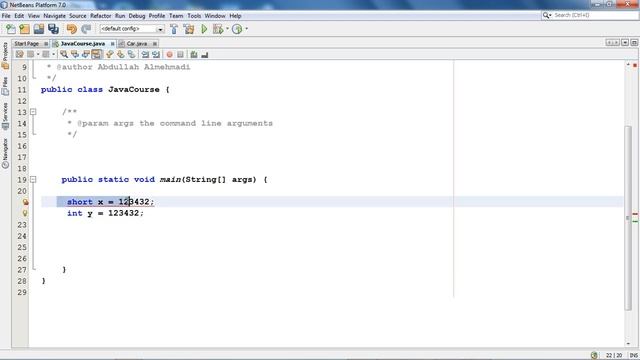640x360 pixels.
Task: Open the Files side panel
Action: 5,86
